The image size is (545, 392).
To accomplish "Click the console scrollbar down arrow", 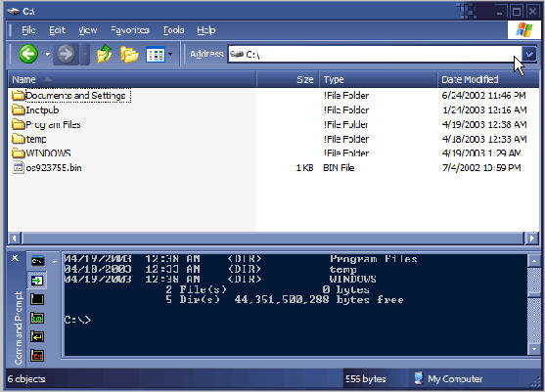I will [534, 348].
